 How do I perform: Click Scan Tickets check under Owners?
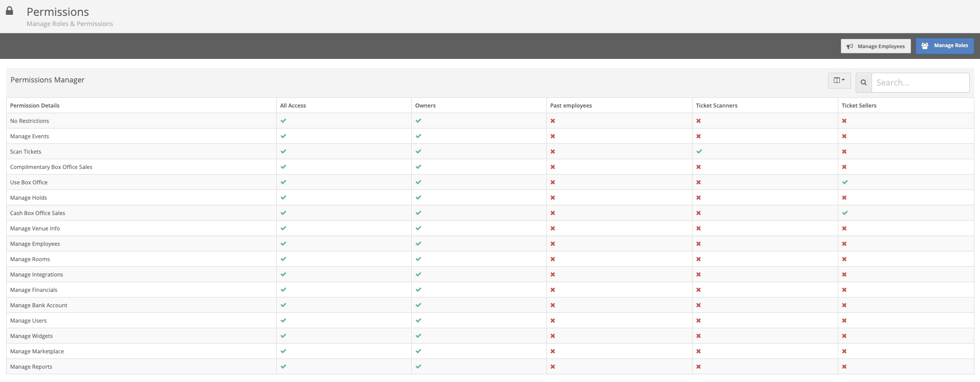(418, 152)
